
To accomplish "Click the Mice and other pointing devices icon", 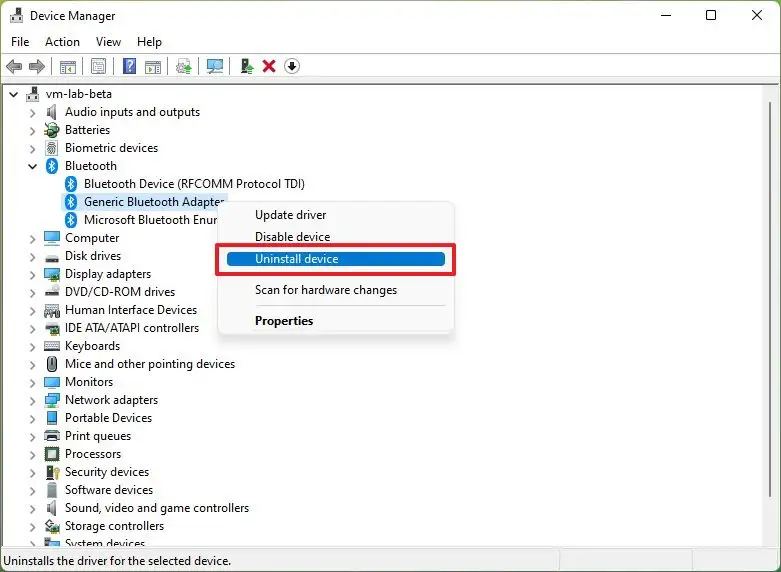I will (52, 364).
